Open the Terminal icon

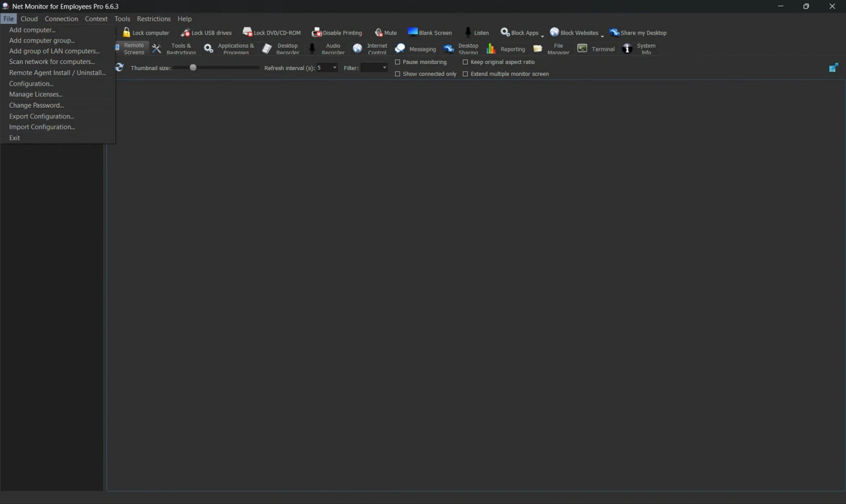coord(583,49)
